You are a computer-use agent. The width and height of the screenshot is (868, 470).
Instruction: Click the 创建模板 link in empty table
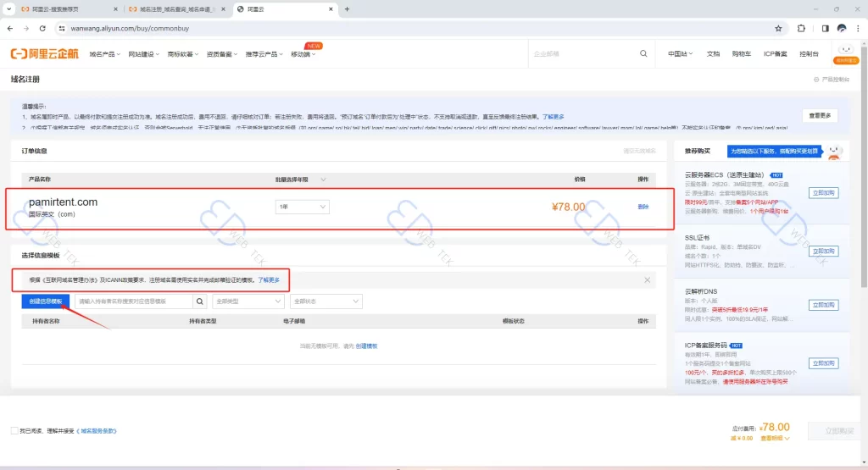point(366,346)
